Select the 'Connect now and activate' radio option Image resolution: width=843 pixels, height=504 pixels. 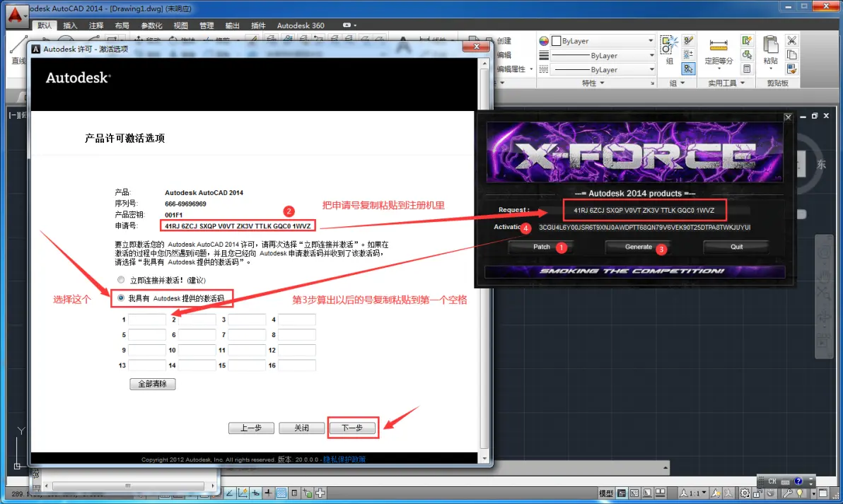click(x=121, y=279)
